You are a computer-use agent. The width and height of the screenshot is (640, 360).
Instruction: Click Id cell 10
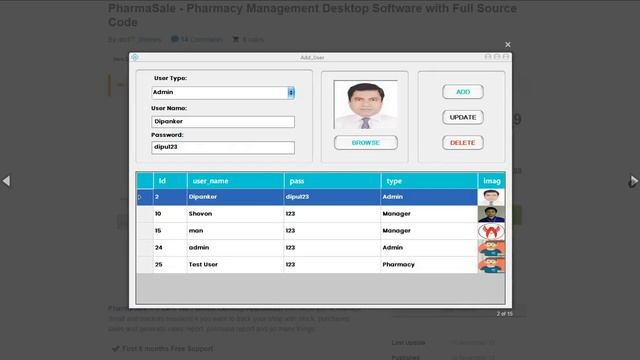(x=170, y=214)
